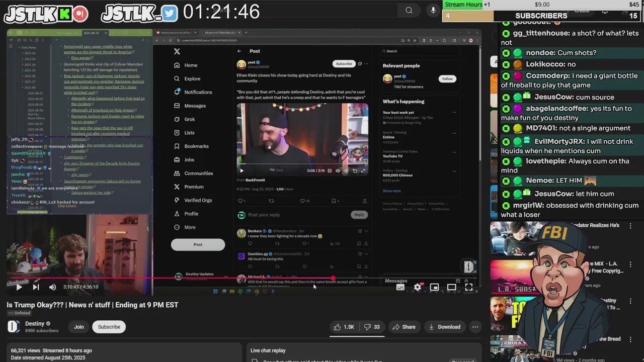Skip to the next video in player
Image resolution: width=644 pixels, height=362 pixels.
(36, 287)
